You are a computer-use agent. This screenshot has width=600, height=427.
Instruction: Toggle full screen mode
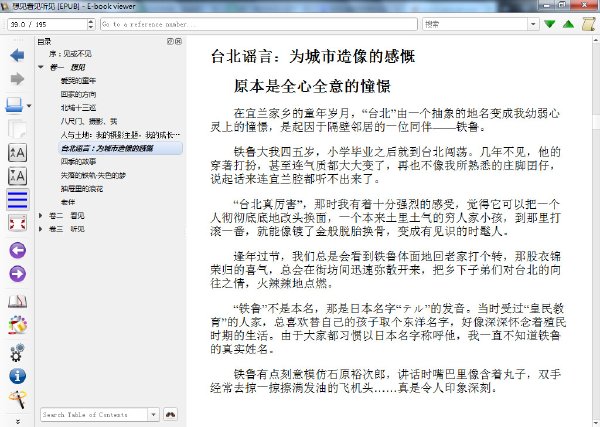pos(17,223)
